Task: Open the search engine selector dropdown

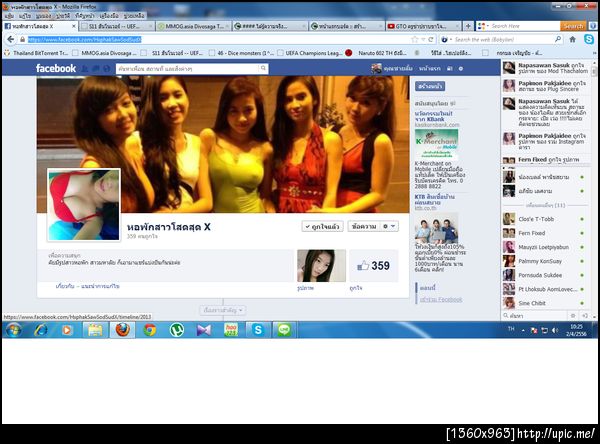Action: tap(483, 26)
